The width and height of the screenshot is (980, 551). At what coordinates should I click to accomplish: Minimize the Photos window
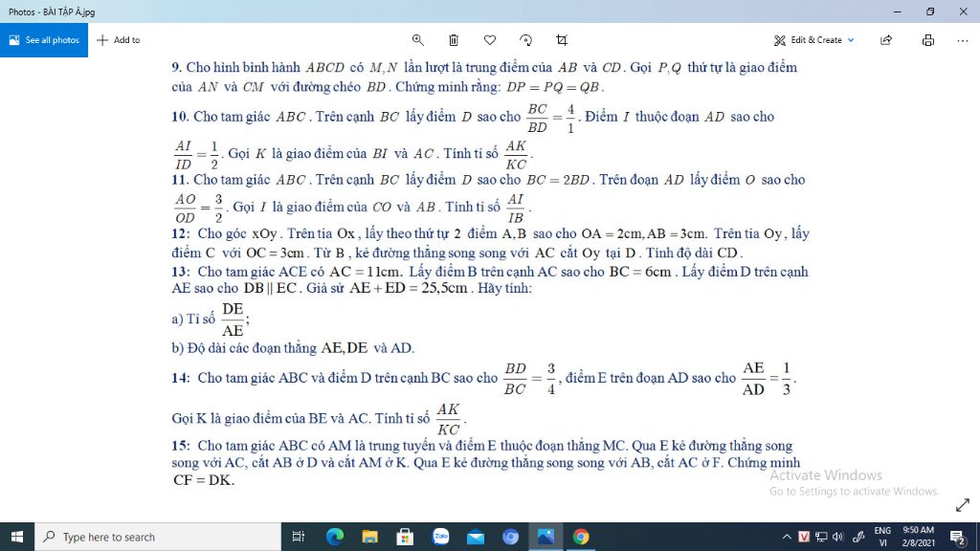pyautogui.click(x=898, y=11)
